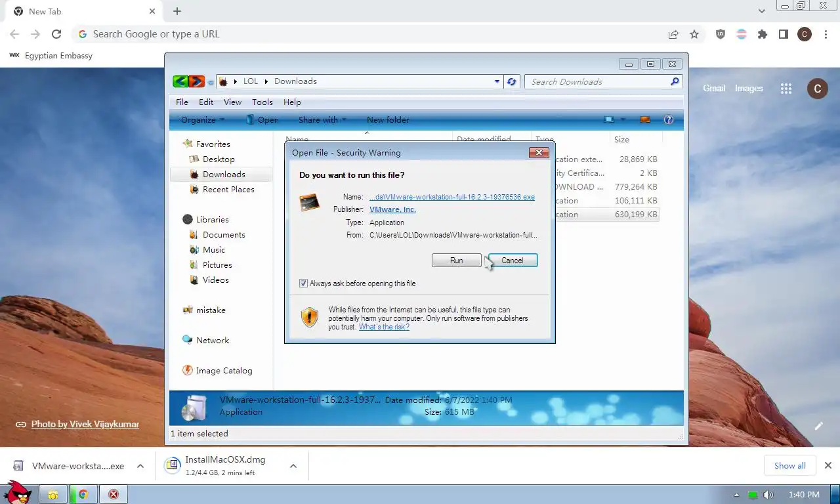Open the Help menu
The height and width of the screenshot is (504, 840).
tap(292, 102)
